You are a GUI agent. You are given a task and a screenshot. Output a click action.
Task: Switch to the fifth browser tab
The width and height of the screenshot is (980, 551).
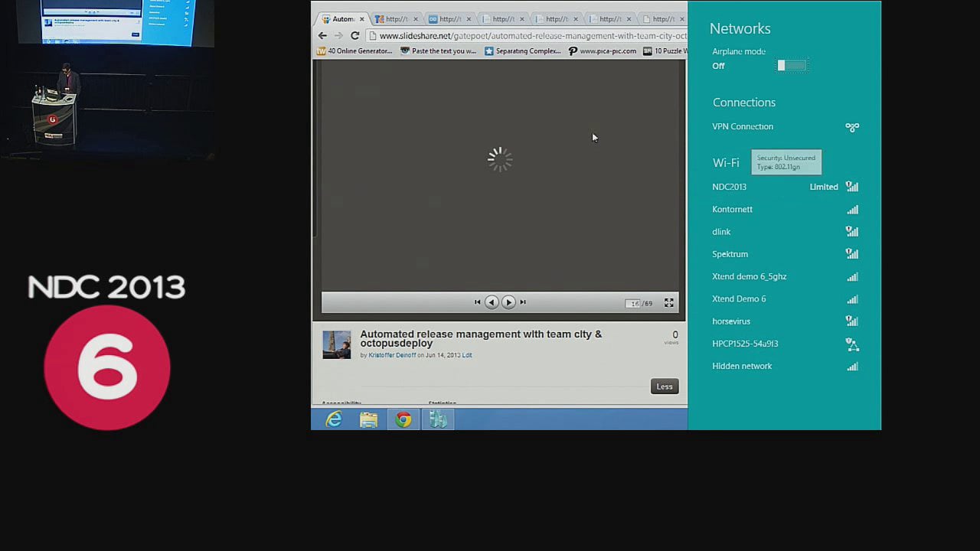coord(555,19)
